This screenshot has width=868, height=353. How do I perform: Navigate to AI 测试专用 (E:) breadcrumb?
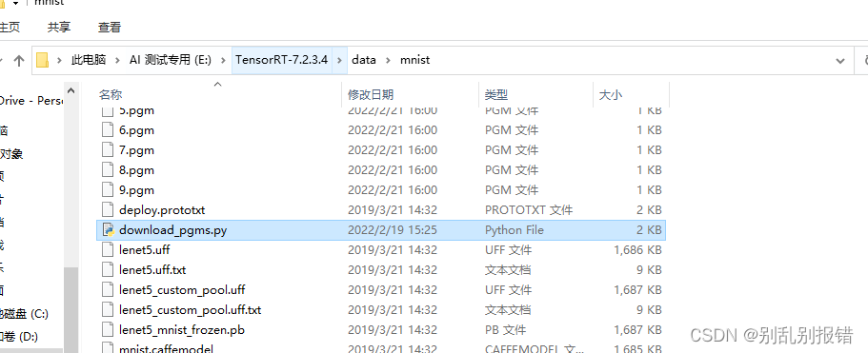coord(171,60)
